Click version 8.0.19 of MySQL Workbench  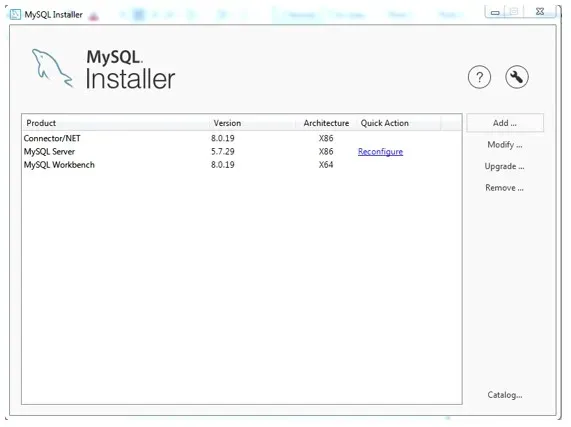[223, 165]
